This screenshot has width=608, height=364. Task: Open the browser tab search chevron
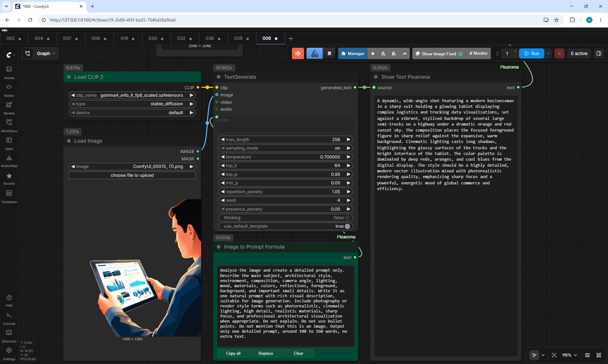coord(6,6)
